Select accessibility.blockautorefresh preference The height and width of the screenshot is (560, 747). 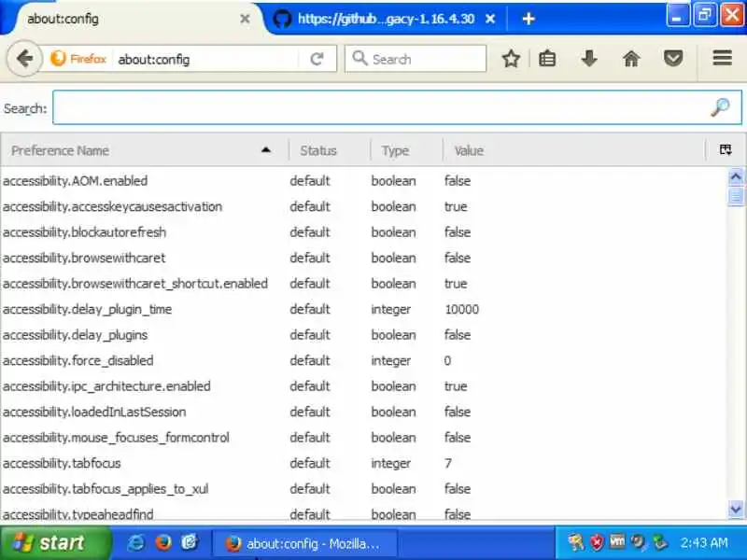click(364, 232)
